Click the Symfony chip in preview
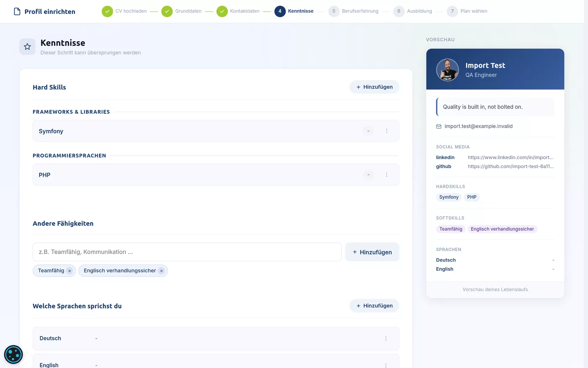Screen dimensions: 588x368 click(x=449, y=197)
